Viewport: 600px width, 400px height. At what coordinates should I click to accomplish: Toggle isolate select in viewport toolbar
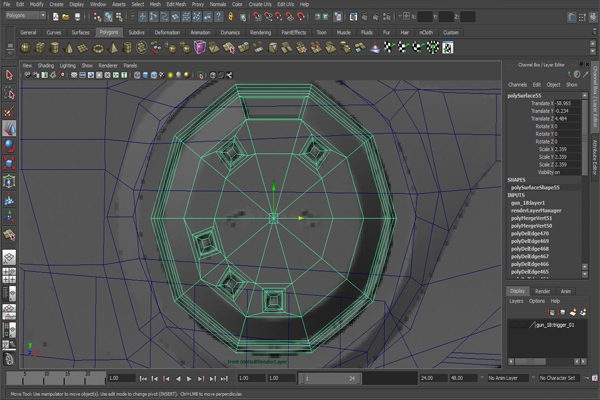coord(201,75)
